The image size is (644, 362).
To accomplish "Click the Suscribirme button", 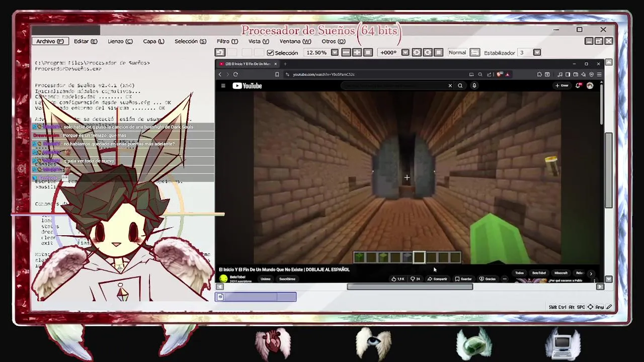I will (x=287, y=279).
